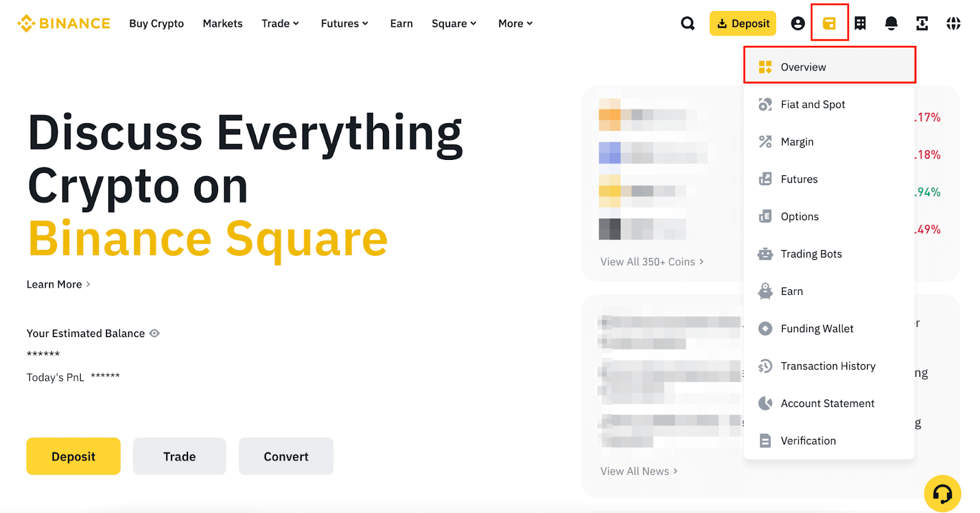Open the orders icon beside wallet
Viewport: 980px width, 513px height.
860,23
